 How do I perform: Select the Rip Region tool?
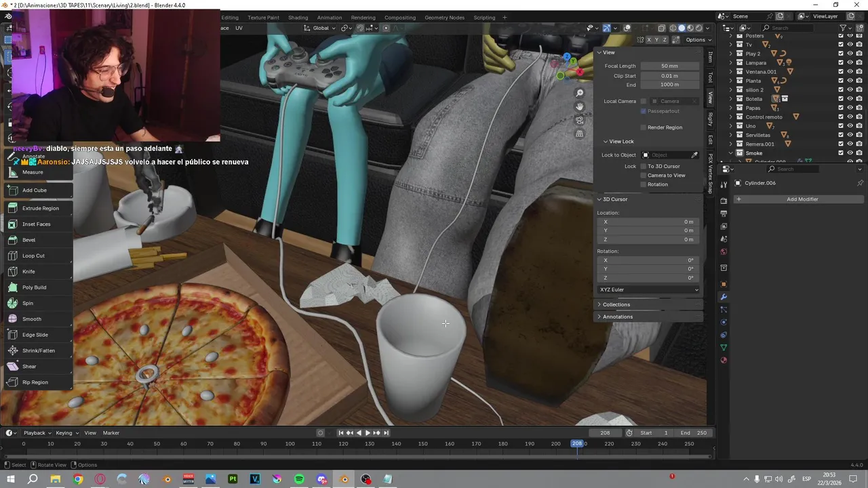[x=37, y=382]
